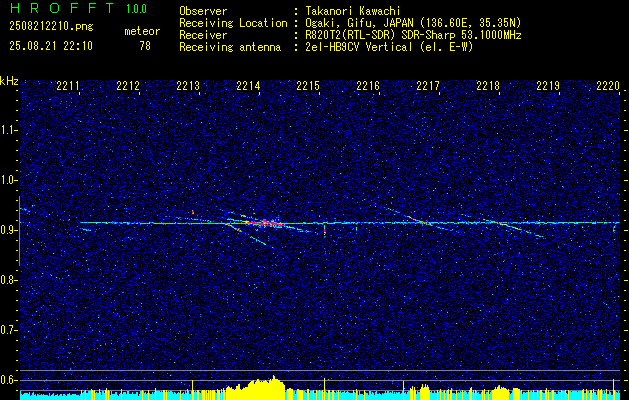Click the 0.9 kHz axis label
The height and width of the screenshot is (400, 629).
7,230
